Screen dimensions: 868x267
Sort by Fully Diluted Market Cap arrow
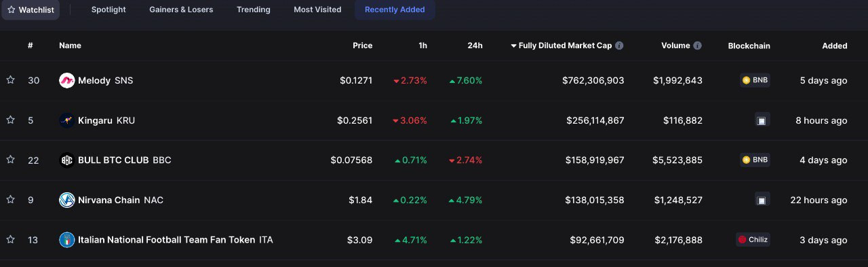513,46
